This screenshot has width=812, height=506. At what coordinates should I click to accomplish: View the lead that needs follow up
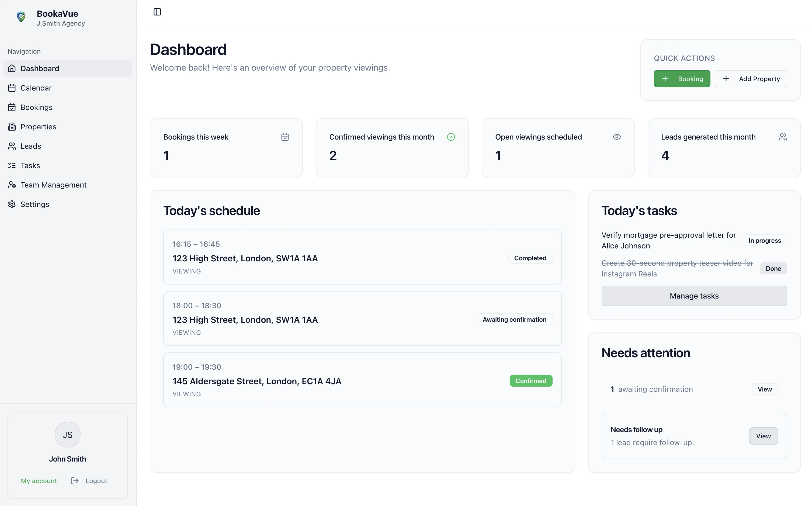click(763, 436)
